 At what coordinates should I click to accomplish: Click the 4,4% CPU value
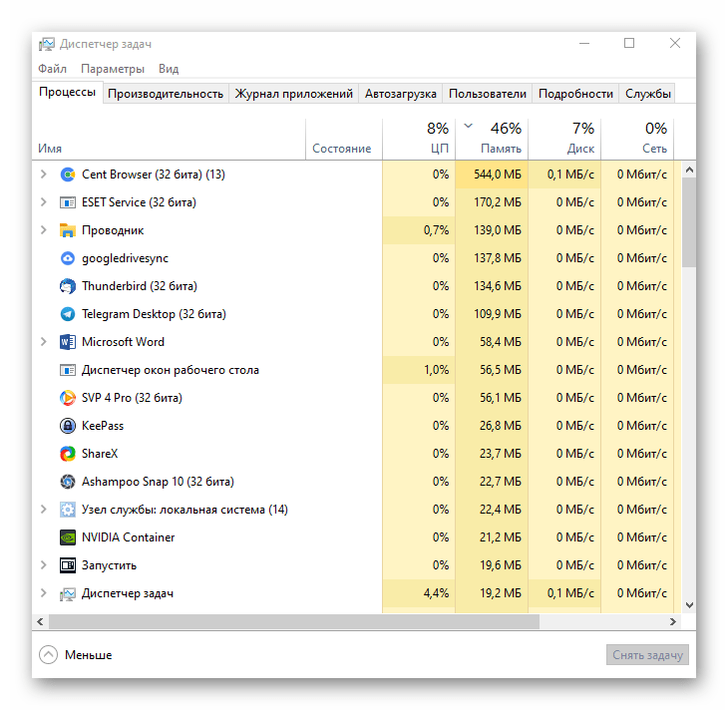(x=436, y=593)
